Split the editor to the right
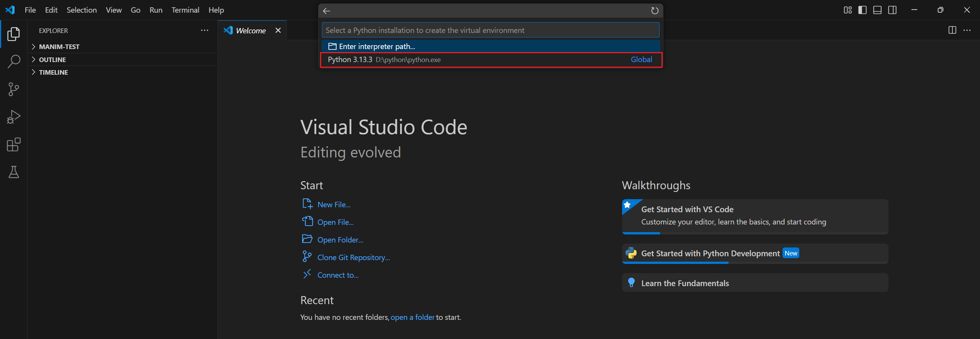This screenshot has width=980, height=339. coord(952,30)
